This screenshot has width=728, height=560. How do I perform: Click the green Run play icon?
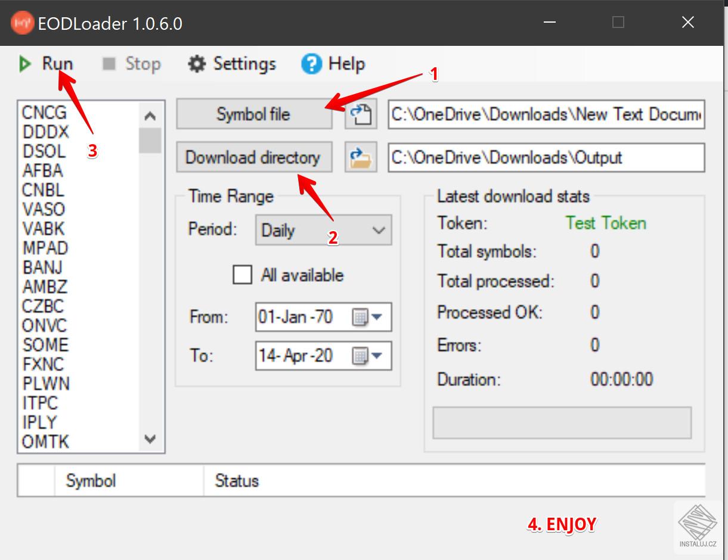coord(24,64)
